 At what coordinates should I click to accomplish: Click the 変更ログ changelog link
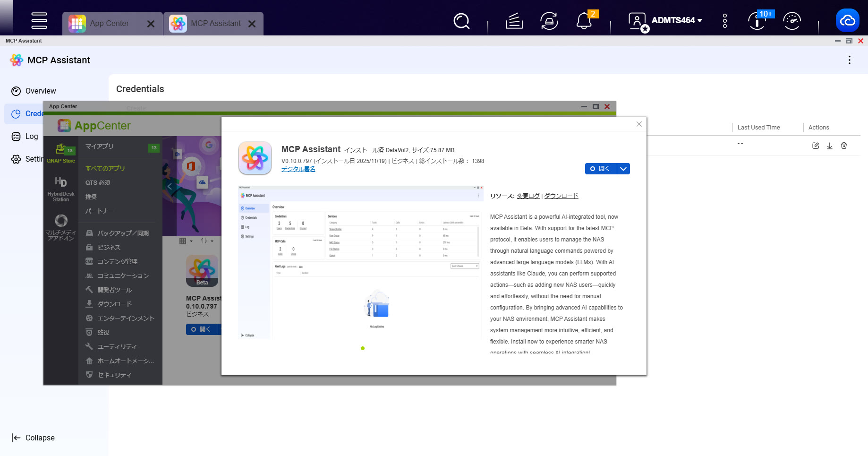click(x=528, y=196)
